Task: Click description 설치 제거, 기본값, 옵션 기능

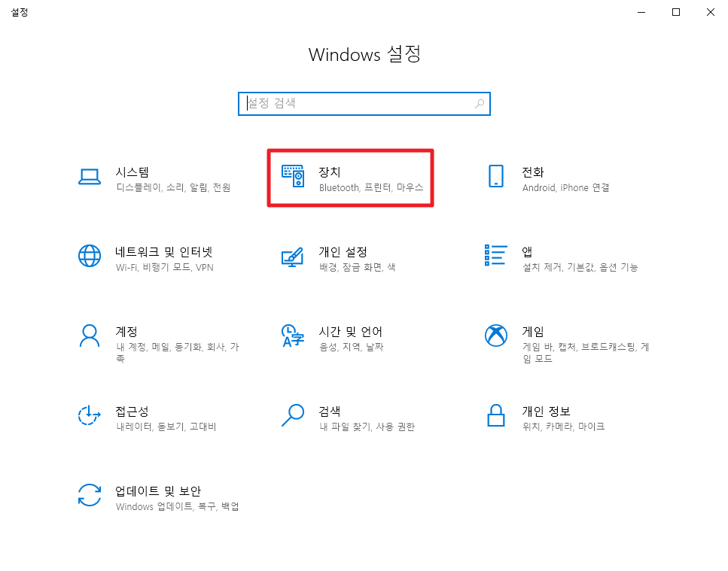Action: click(580, 267)
